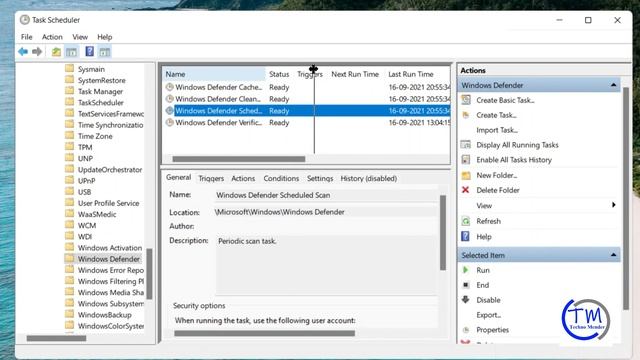640x360 pixels.
Task: Select the Windows Defender Verification task name
Action: [x=218, y=122]
